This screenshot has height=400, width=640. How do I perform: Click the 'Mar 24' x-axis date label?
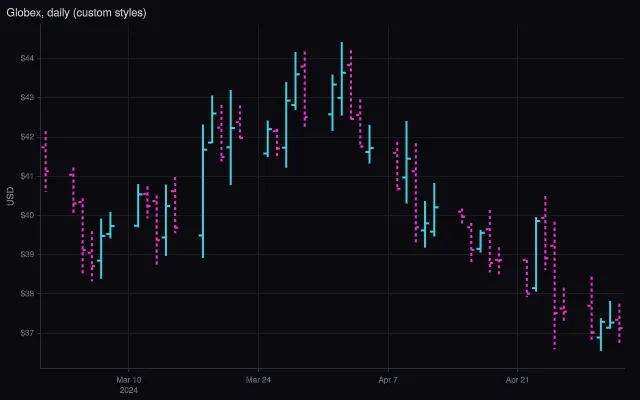(258, 380)
